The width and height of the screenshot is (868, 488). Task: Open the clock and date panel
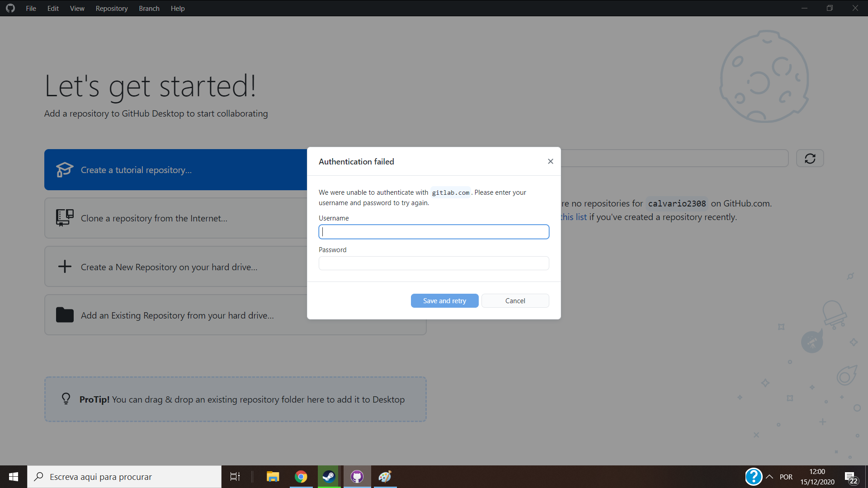pyautogui.click(x=817, y=477)
